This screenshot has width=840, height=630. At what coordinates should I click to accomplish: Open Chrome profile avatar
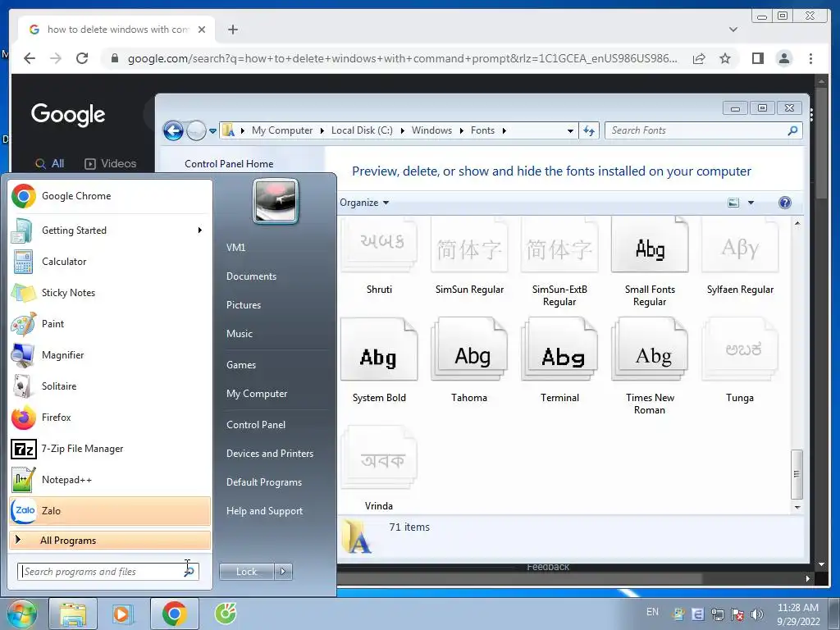(784, 58)
